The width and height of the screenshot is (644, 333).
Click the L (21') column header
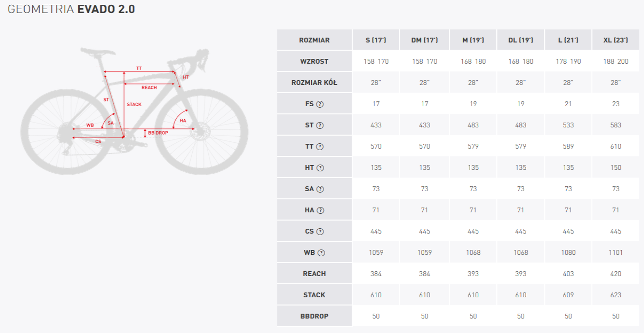pos(568,40)
